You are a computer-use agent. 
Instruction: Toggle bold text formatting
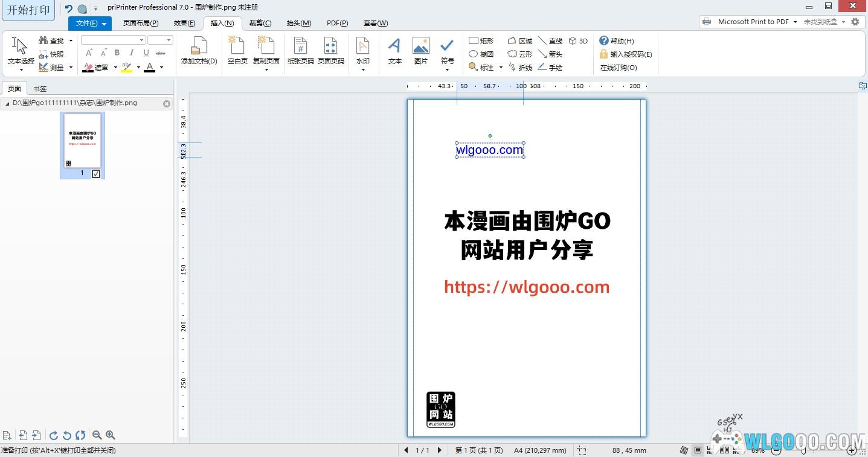click(117, 53)
